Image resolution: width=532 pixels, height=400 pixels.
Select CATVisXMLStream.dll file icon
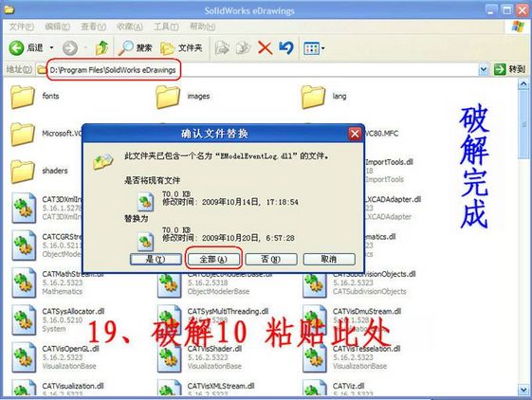pyautogui.click(x=169, y=388)
